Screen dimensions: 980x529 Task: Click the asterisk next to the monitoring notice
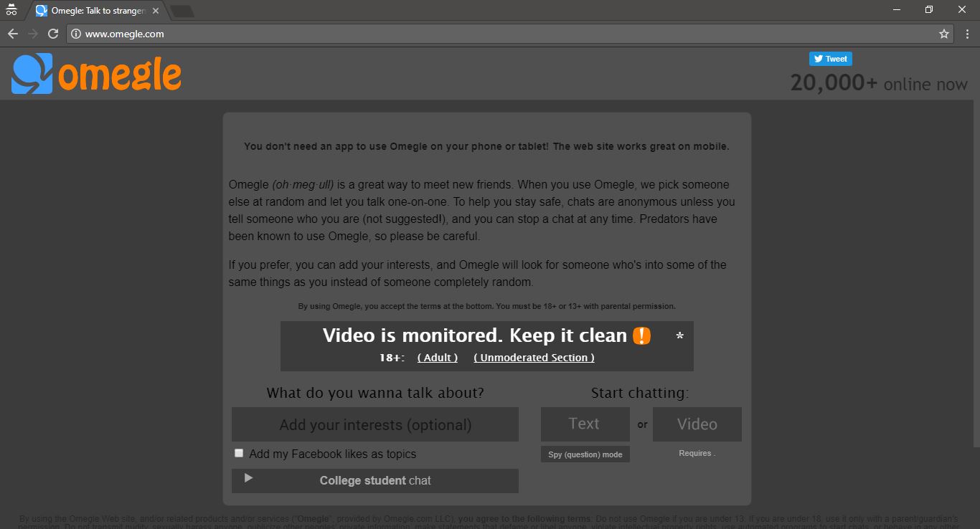[x=679, y=335]
